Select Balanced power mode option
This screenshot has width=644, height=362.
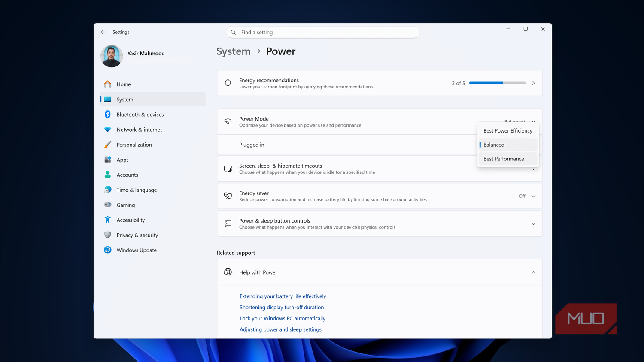point(507,145)
